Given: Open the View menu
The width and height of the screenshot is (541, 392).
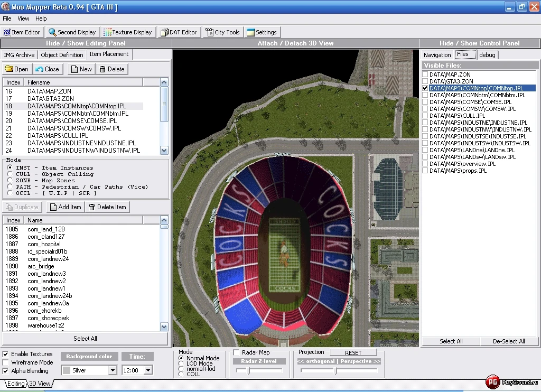Looking at the screenshot, I should tap(23, 18).
